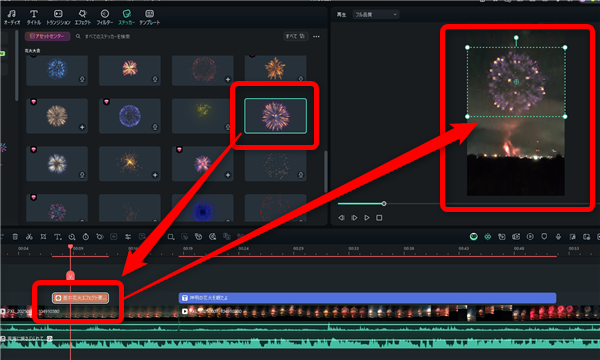The image size is (600, 360).
Task: Open the すべて filter dropdown
Action: (295, 36)
